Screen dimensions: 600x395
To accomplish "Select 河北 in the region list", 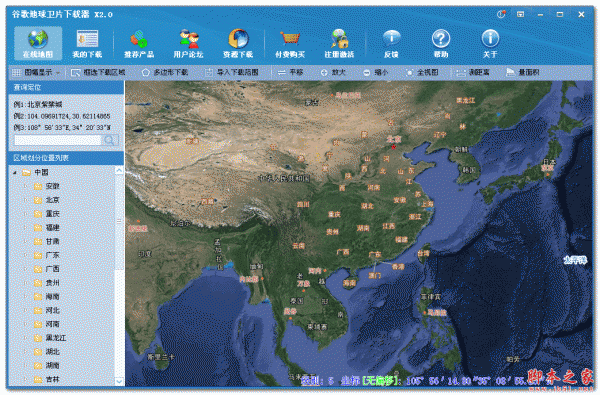I will point(53,310).
